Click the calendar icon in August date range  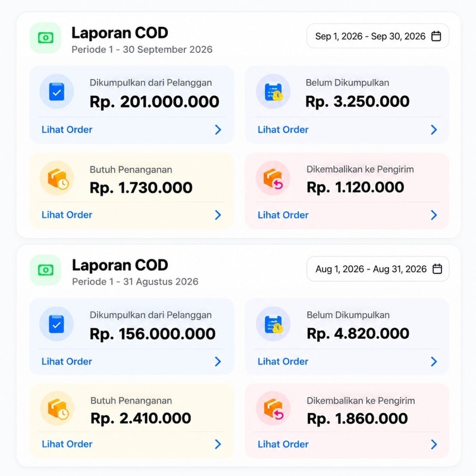coord(437,269)
